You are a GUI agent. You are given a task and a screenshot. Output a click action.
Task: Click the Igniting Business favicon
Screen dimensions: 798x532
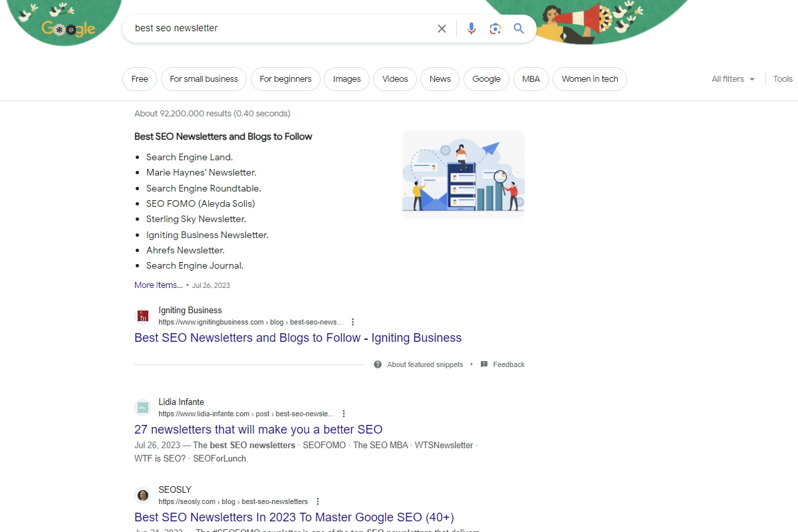[142, 316]
